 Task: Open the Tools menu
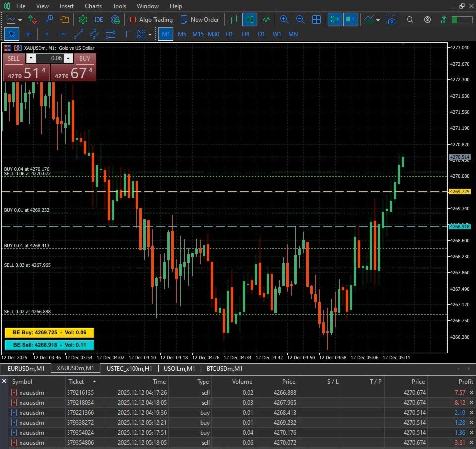119,6
